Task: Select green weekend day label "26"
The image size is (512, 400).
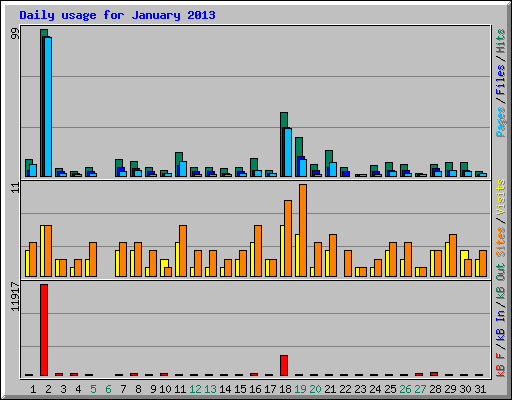Action: click(405, 389)
